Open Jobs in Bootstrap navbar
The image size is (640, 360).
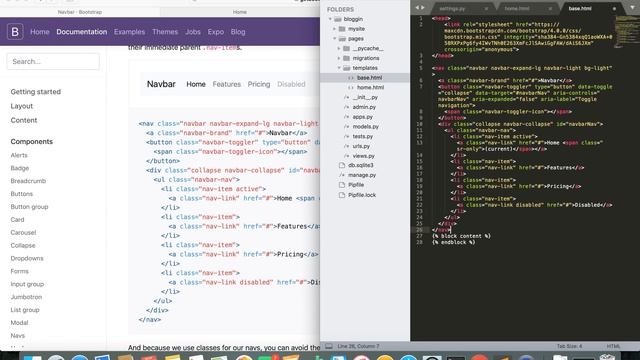coord(193,32)
